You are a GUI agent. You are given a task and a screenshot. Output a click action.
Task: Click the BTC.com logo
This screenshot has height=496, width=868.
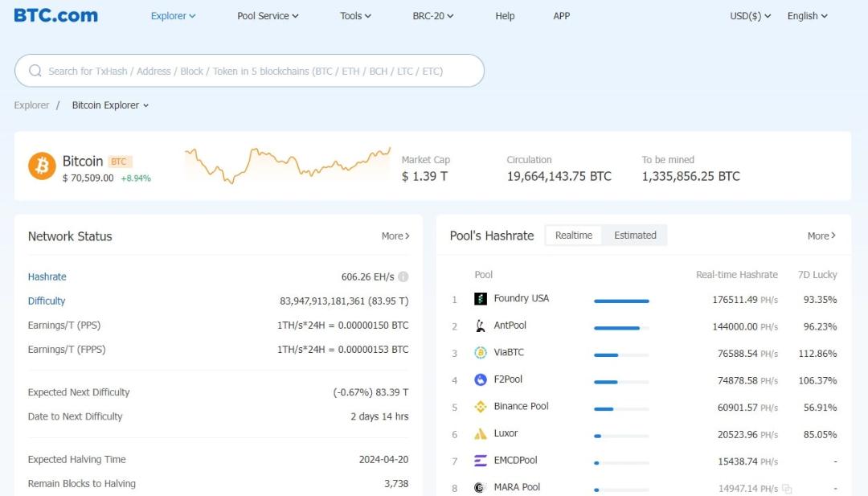pyautogui.click(x=56, y=15)
